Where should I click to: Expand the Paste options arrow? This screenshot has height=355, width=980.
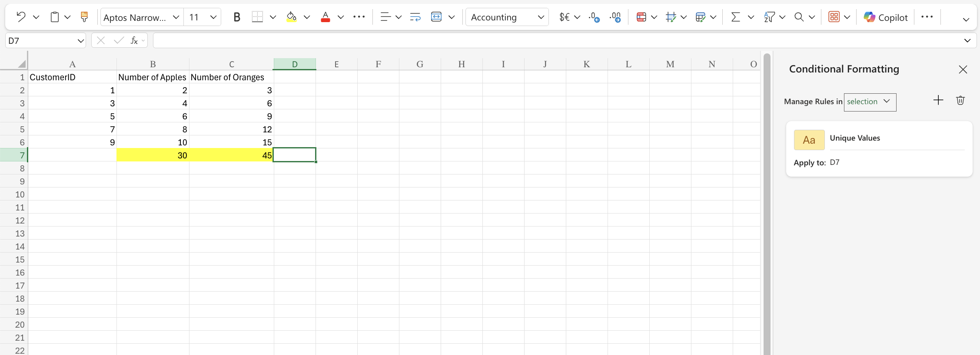point(67,17)
